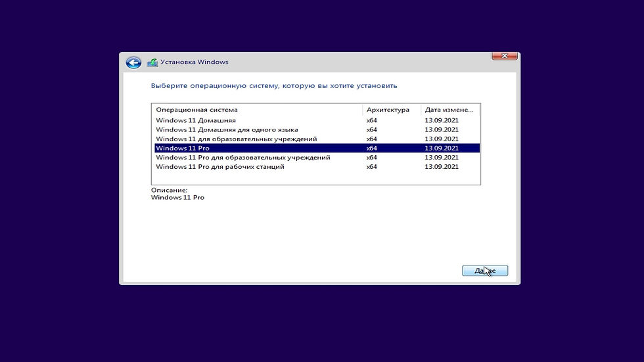
Task: Click x64 in Pro для рабочих станций row
Action: coord(371,167)
